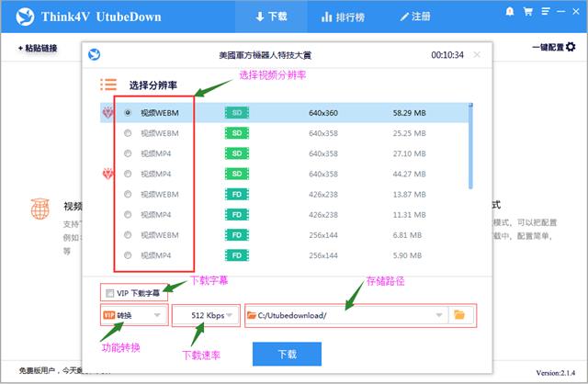The width and height of the screenshot is (588, 384).
Task: Click the 粘贴链接 paste link button
Action: click(38, 48)
